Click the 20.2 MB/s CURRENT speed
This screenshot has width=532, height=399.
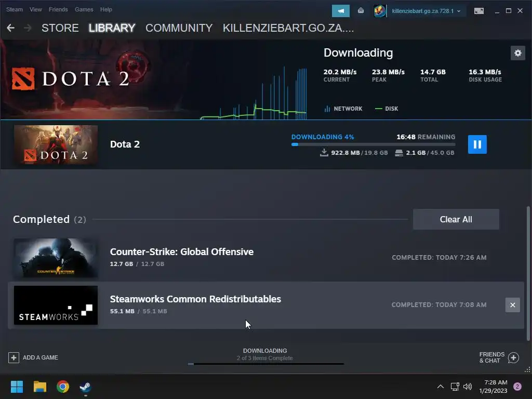(x=340, y=75)
